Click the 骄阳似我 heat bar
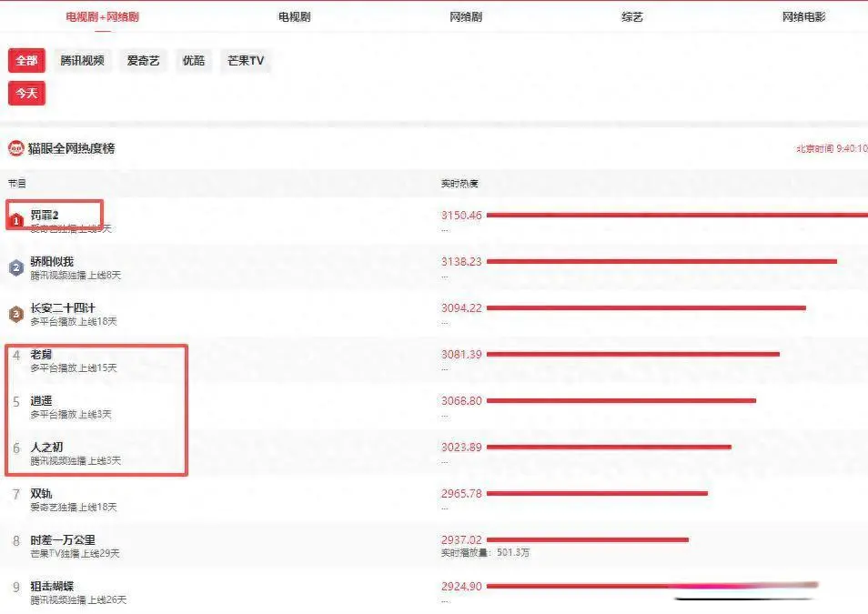 pyautogui.click(x=661, y=261)
